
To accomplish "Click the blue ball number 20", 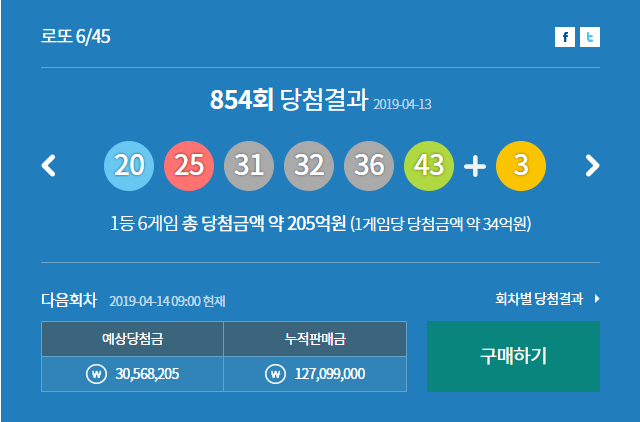I will (129, 166).
